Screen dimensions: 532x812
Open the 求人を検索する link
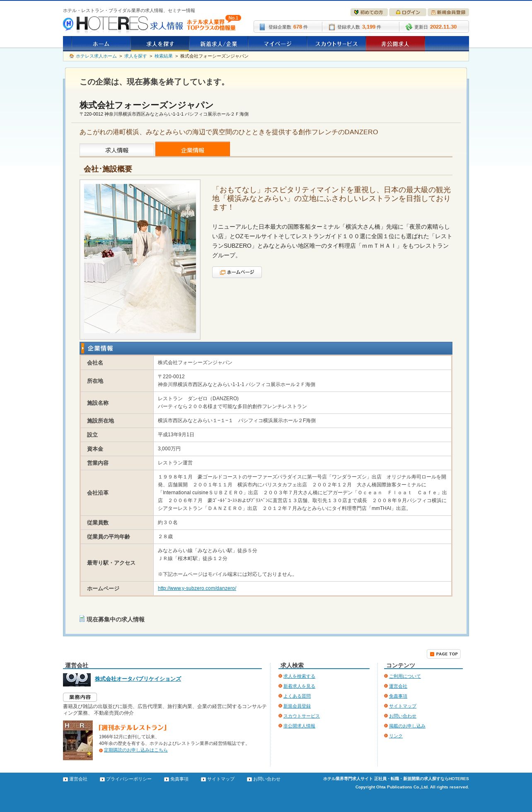click(299, 676)
